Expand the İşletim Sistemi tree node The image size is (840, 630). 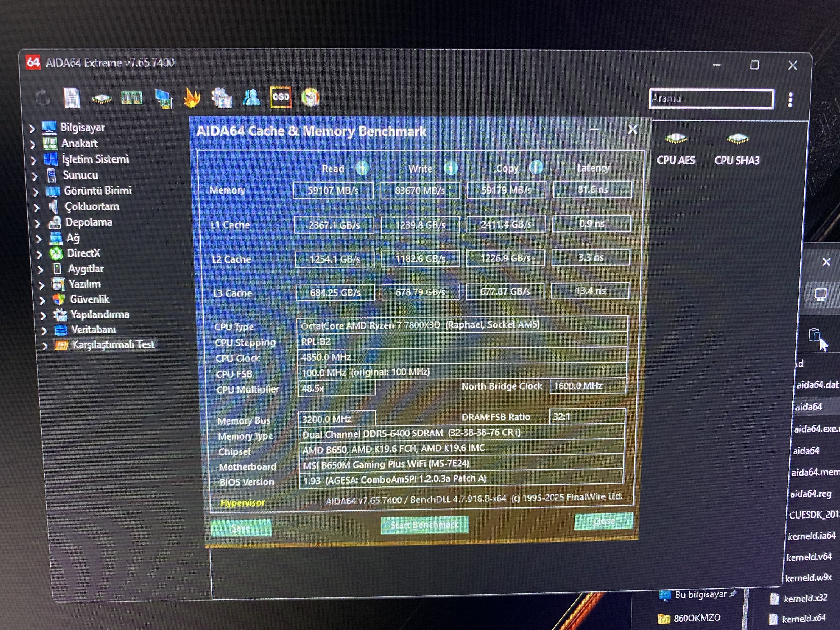click(x=34, y=161)
